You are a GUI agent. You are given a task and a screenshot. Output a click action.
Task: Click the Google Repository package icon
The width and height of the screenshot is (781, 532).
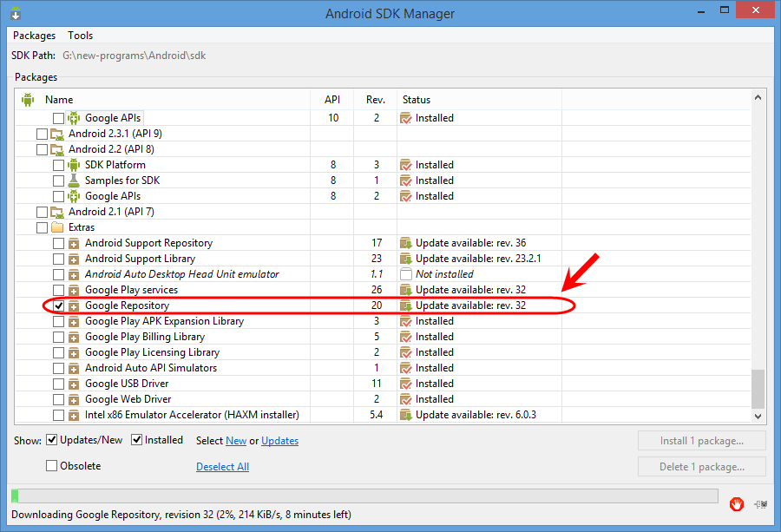pos(74,305)
